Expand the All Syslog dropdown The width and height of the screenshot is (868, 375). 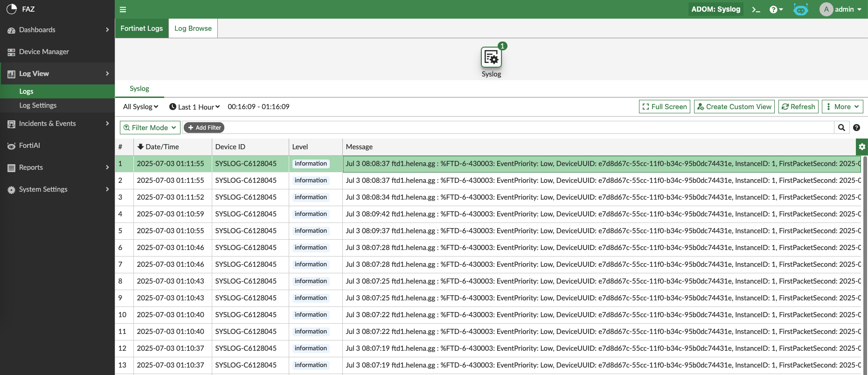click(140, 107)
